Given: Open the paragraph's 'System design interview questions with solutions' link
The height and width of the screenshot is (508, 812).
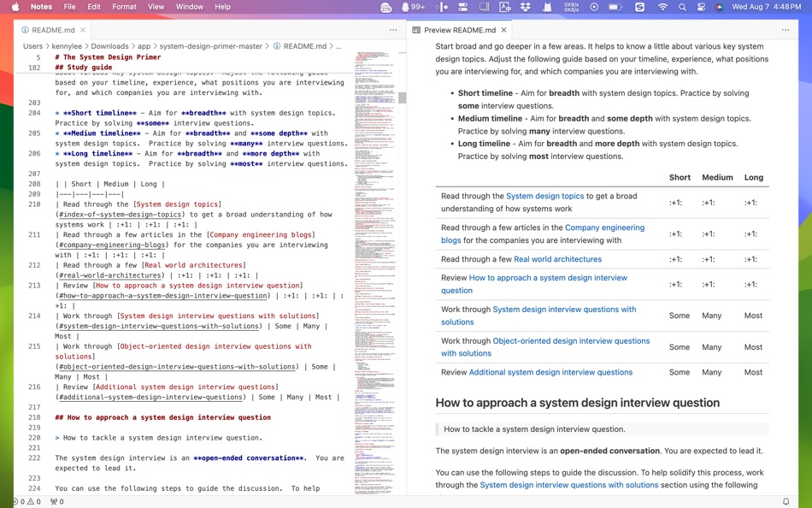Looking at the screenshot, I should [569, 485].
